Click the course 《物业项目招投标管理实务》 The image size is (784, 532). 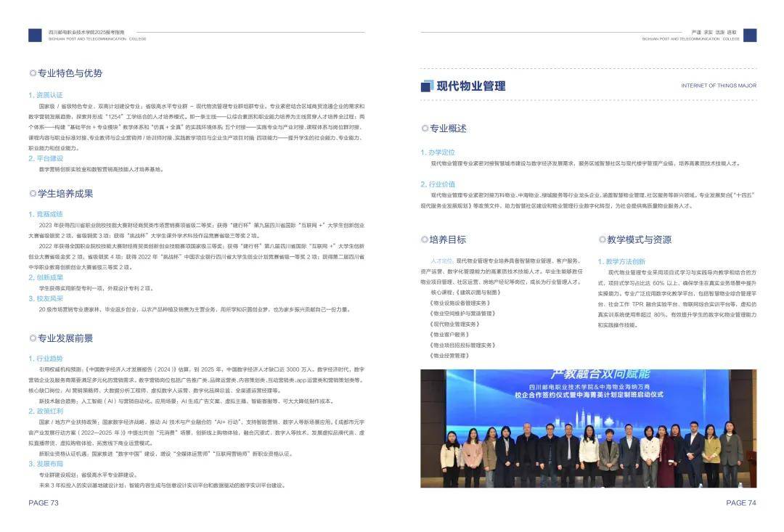[x=462, y=345]
